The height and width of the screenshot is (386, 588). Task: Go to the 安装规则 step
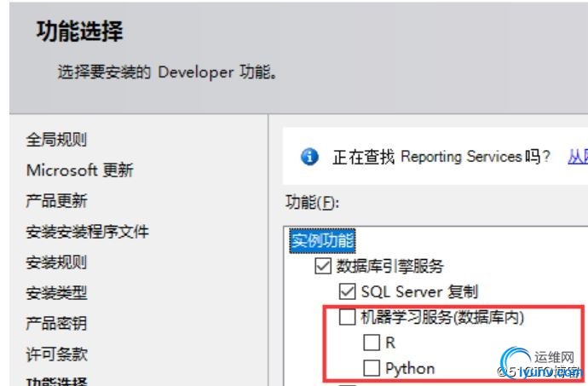click(x=56, y=262)
